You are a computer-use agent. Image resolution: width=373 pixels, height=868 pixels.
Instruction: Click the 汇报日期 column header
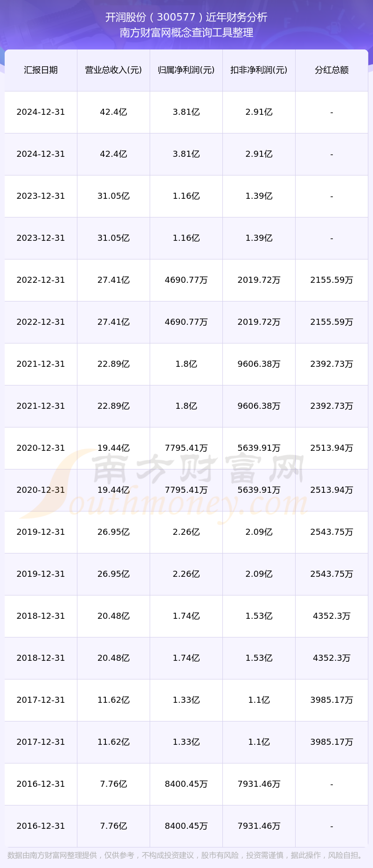tap(41, 70)
